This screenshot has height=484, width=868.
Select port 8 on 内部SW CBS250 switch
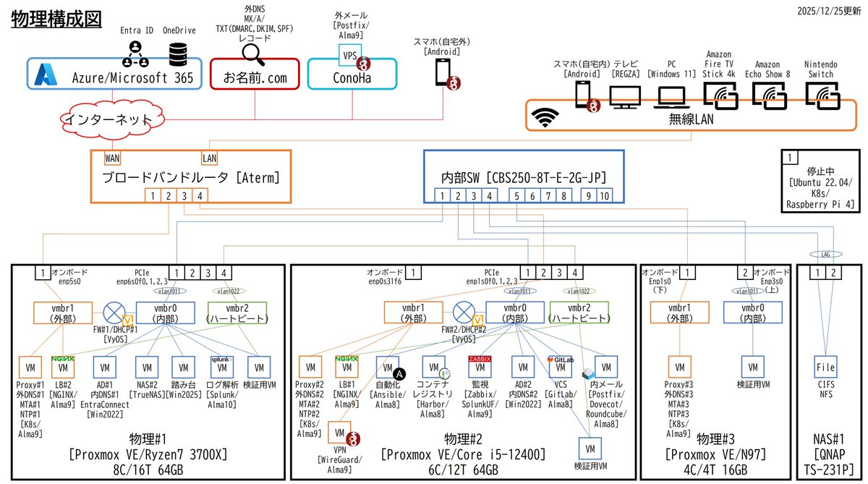566,195
